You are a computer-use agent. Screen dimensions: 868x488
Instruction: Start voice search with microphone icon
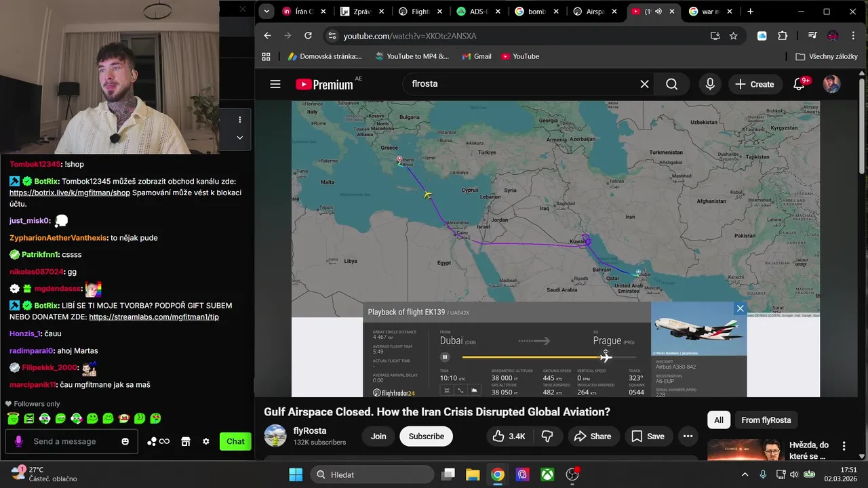pyautogui.click(x=710, y=84)
